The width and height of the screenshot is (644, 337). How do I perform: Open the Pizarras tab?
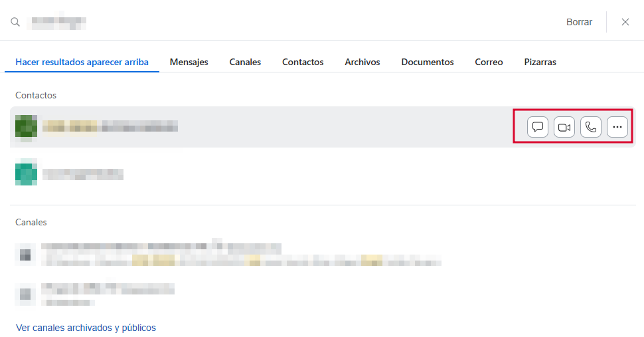[x=540, y=62]
